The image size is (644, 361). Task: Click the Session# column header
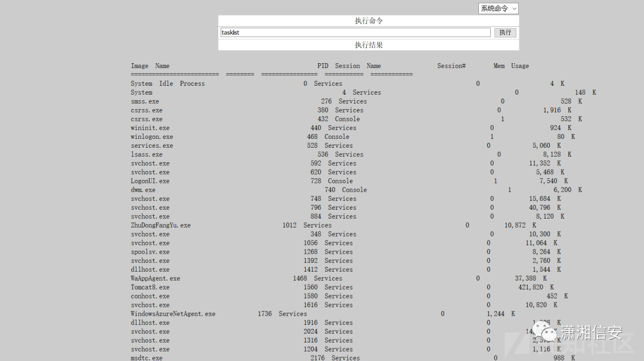(451, 66)
